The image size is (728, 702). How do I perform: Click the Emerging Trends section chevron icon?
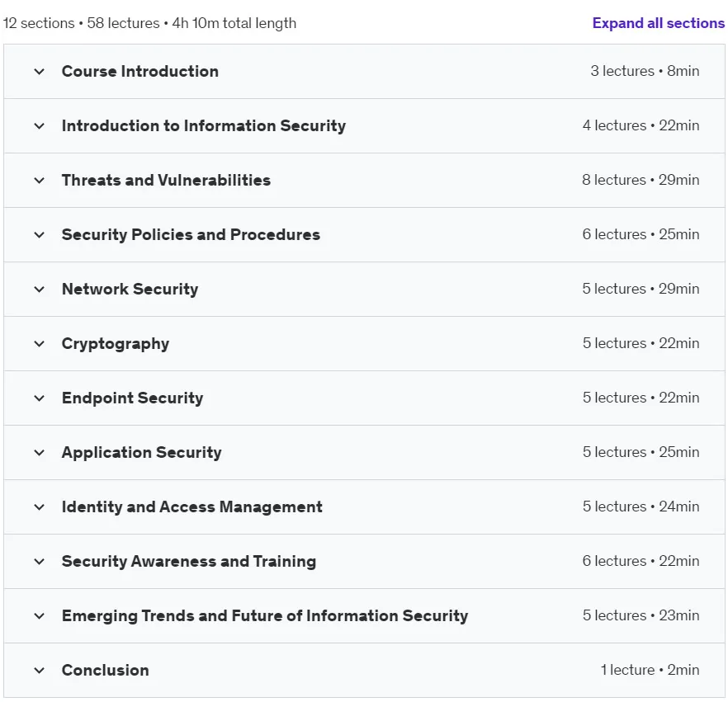[40, 615]
